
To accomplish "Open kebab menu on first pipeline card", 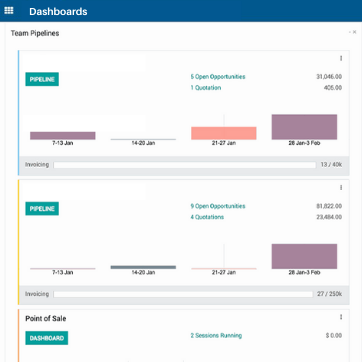I will [341, 58].
